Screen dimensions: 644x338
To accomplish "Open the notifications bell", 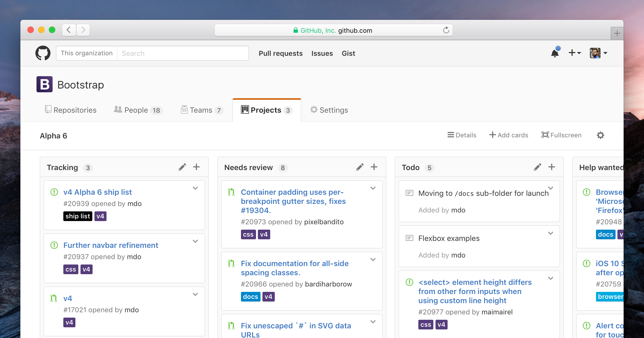I will click(555, 53).
